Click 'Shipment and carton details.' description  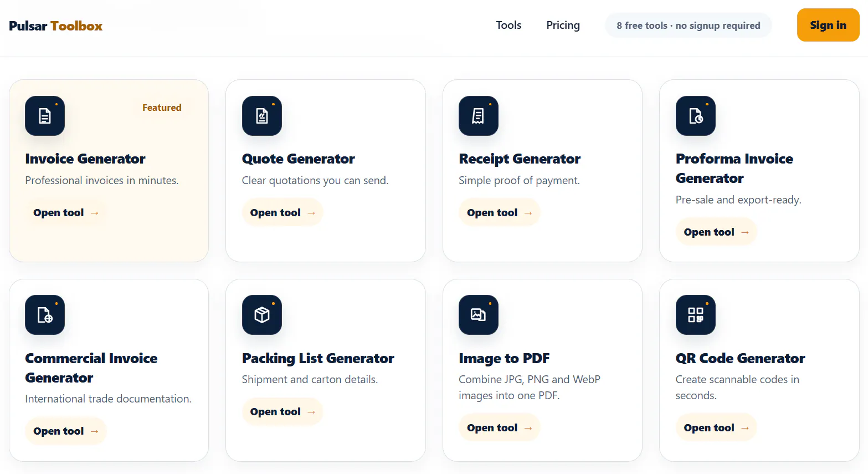(310, 379)
